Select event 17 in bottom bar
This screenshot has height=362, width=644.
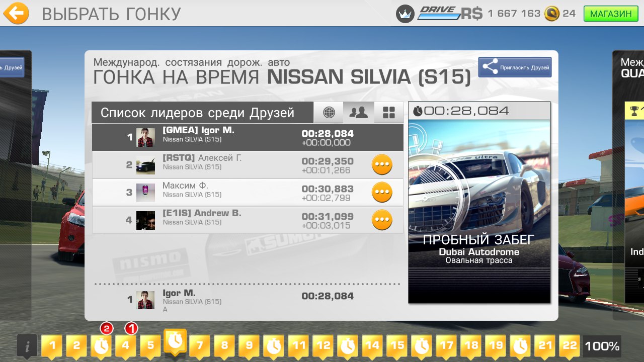(x=446, y=346)
